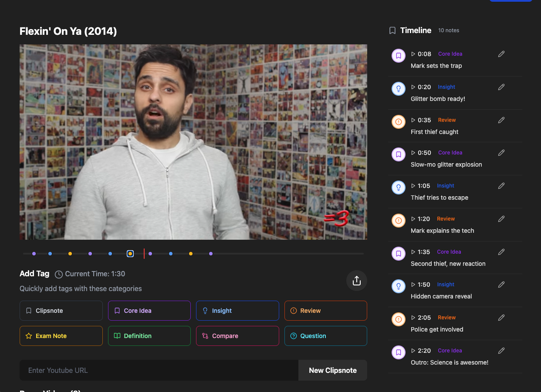541x392 pixels.
Task: Click the first purple marker on the progress bar
Action: [34, 254]
